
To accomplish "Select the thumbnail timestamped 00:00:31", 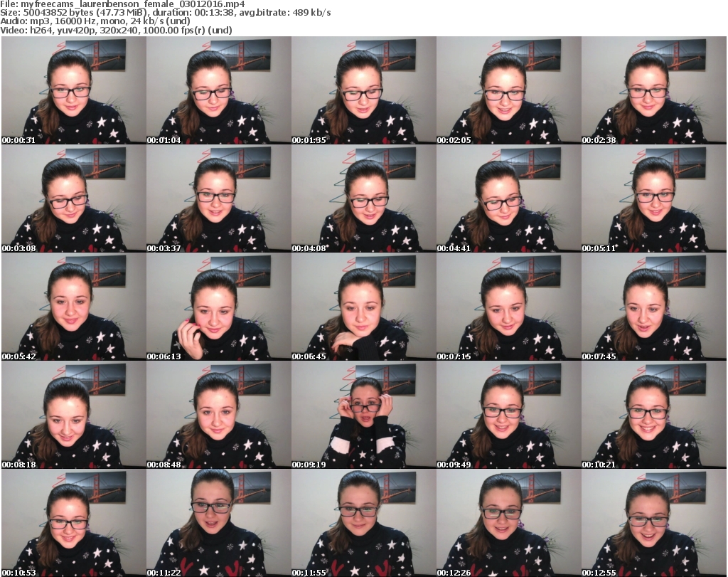I will click(x=74, y=90).
